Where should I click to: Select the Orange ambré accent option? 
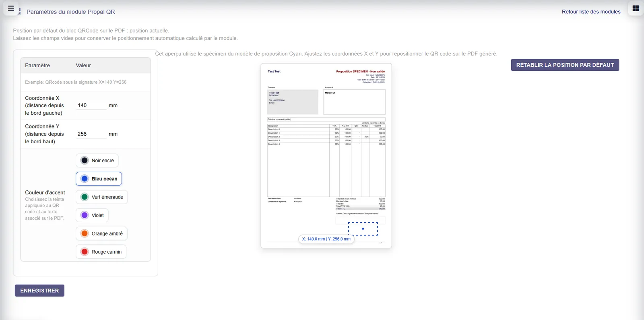coord(101,233)
